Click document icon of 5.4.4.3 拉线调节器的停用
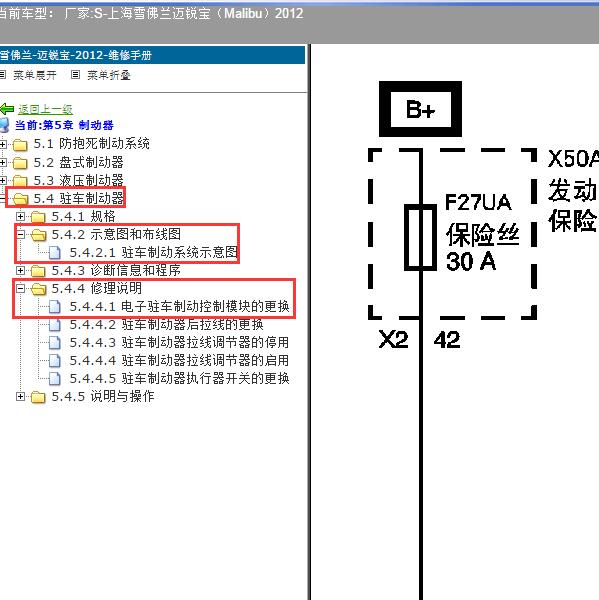This screenshot has height=600, width=599. 55,342
